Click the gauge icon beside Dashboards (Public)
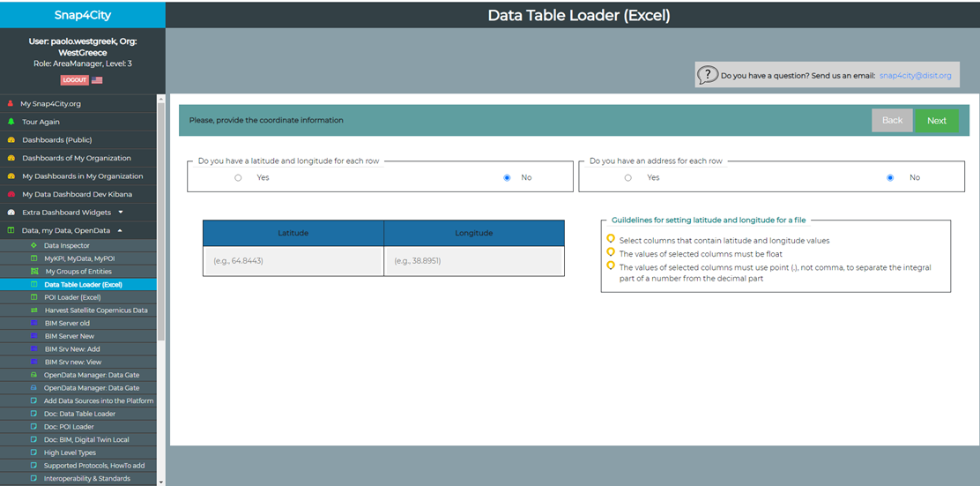The image size is (980, 486). (11, 140)
